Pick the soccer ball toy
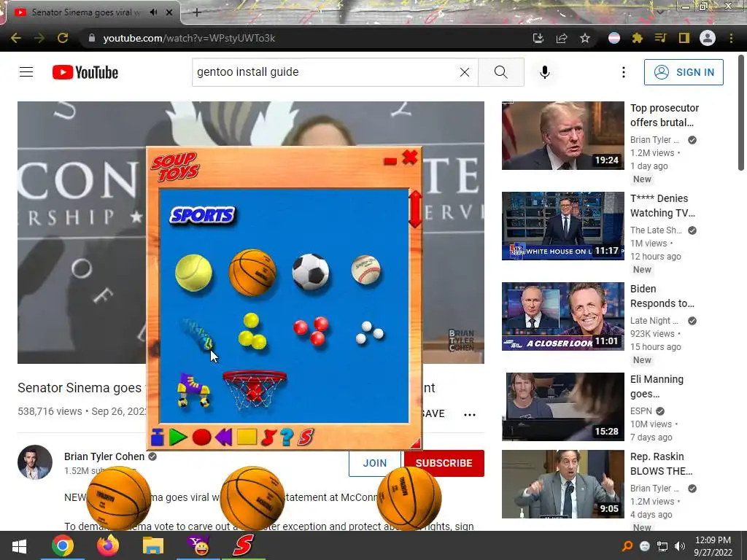Screen dimensions: 747x560 click(311, 271)
